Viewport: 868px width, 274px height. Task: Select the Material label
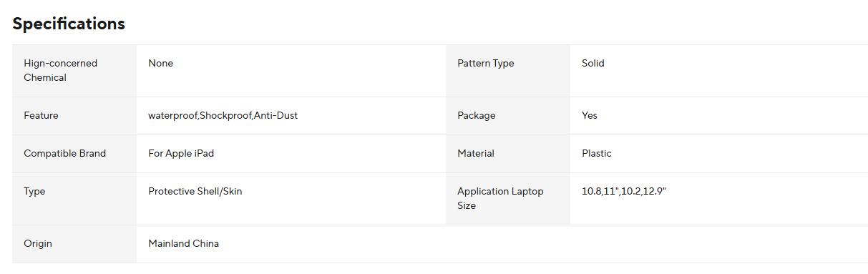tap(476, 153)
